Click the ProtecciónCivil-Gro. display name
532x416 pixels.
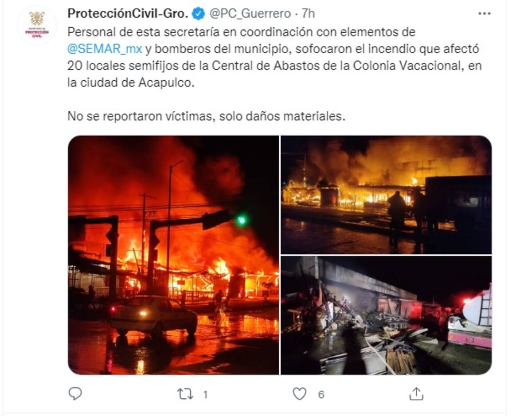tap(128, 14)
